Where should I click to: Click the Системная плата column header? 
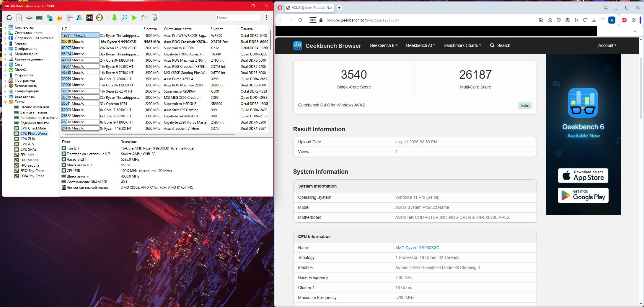coord(185,29)
